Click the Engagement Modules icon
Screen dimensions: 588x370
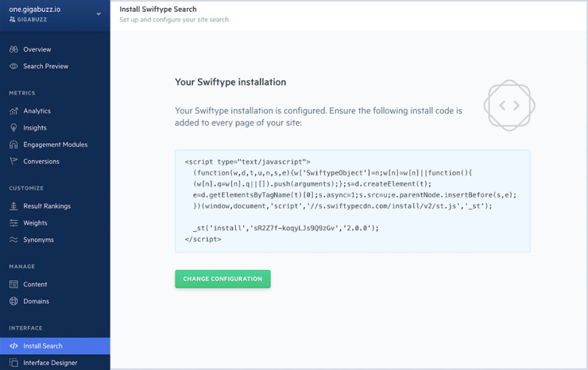point(13,145)
